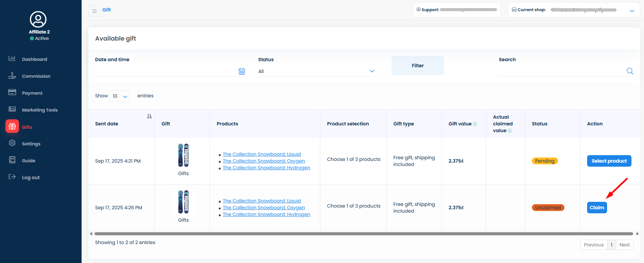The height and width of the screenshot is (263, 644).
Task: Click the Sent date sort icon
Action: (149, 116)
